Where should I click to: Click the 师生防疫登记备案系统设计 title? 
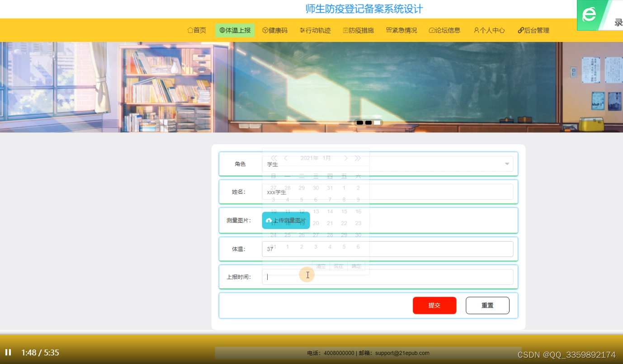[x=364, y=9]
